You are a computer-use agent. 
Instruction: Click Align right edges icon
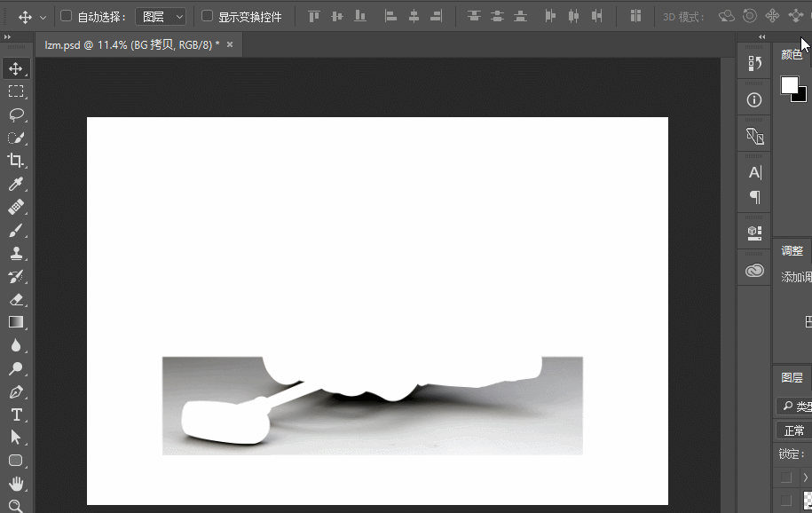click(437, 17)
